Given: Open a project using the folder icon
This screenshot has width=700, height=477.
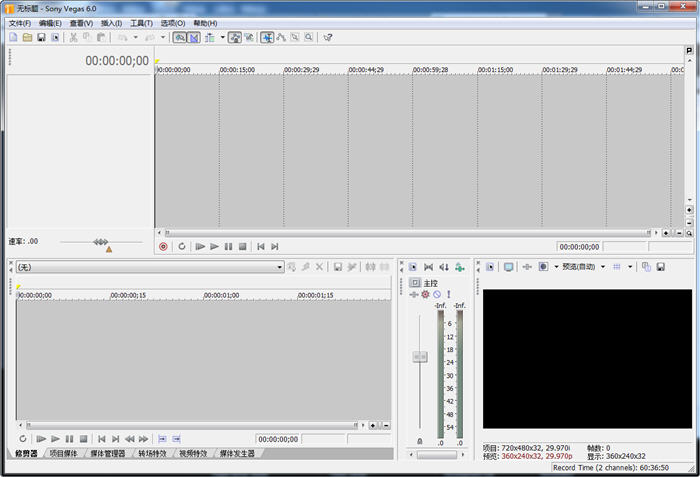Looking at the screenshot, I should [27, 37].
